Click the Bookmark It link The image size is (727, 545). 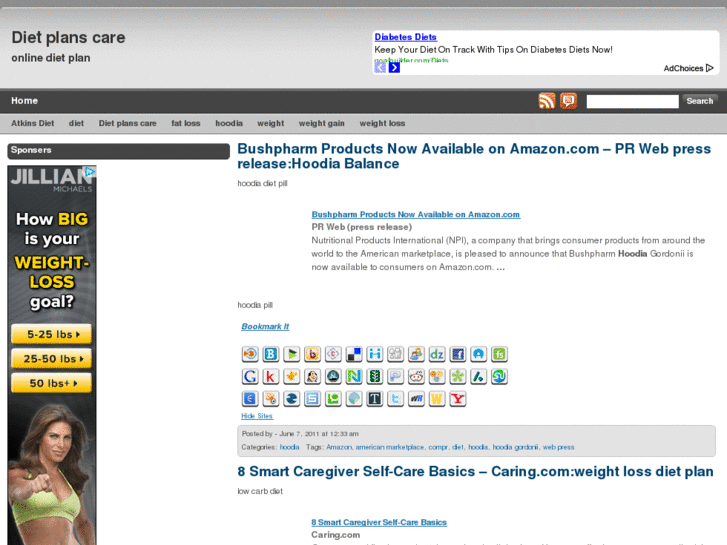(265, 327)
